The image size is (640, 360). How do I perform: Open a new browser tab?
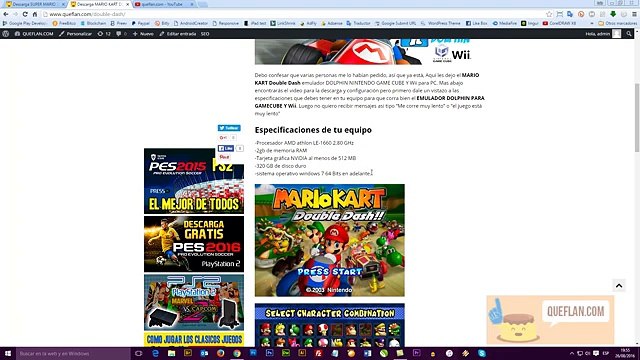coord(203,4)
